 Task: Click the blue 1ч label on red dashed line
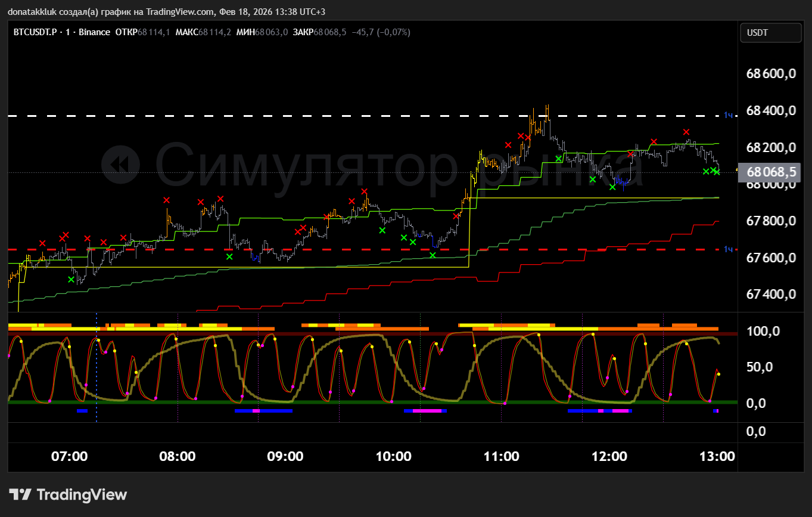pos(728,249)
